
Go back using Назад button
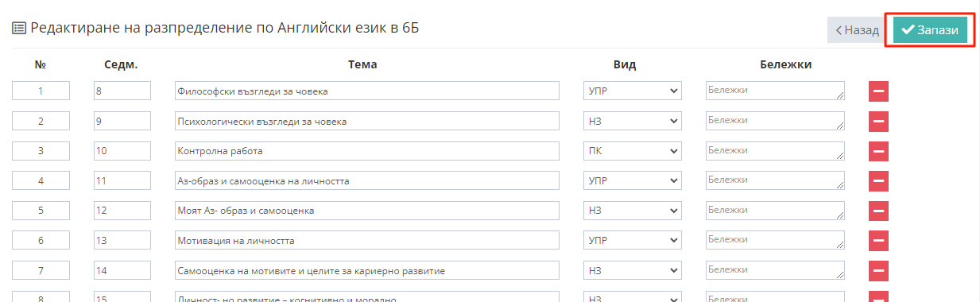click(857, 30)
